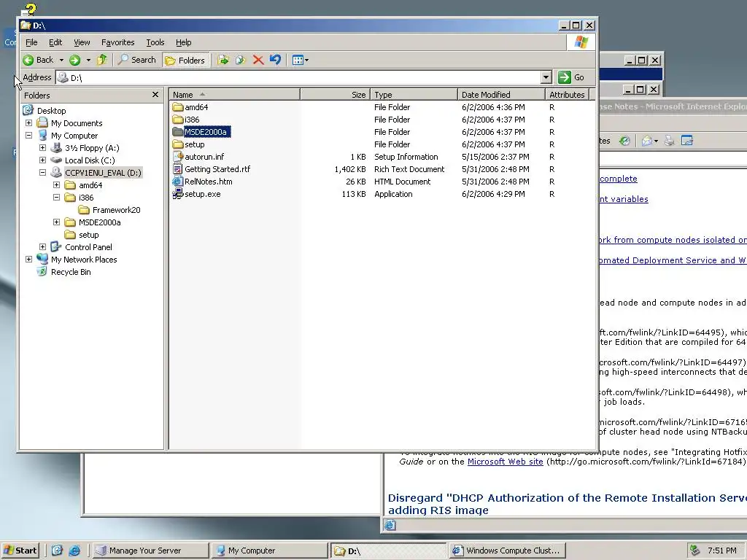Image resolution: width=747 pixels, height=560 pixels.
Task: Select Recycle Bin in the tree
Action: point(71,272)
